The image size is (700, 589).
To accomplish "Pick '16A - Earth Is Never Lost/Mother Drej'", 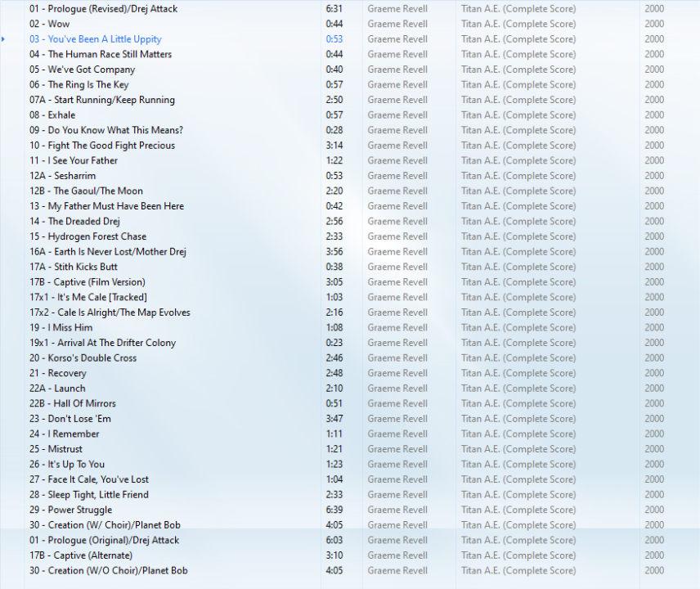I will click(x=108, y=252).
